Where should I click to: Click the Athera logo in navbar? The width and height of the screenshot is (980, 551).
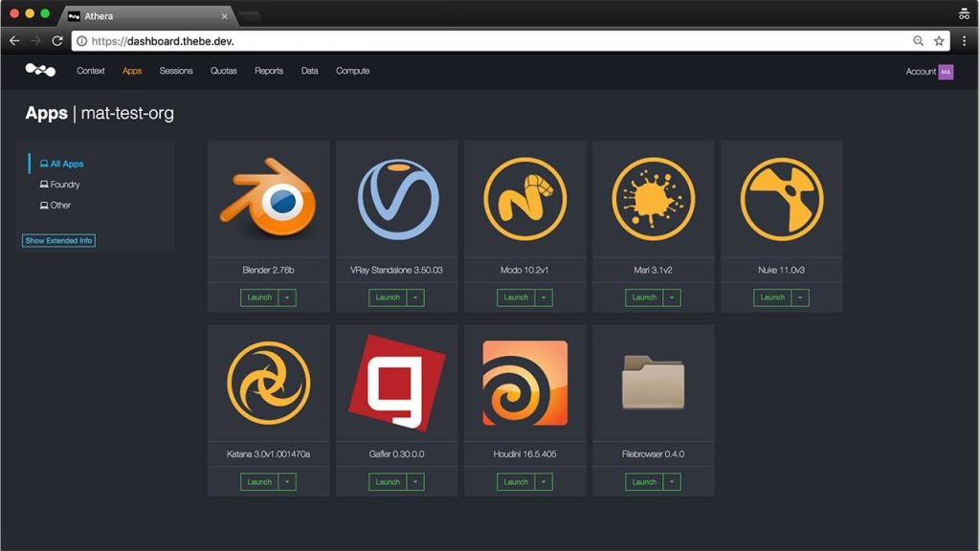click(40, 71)
